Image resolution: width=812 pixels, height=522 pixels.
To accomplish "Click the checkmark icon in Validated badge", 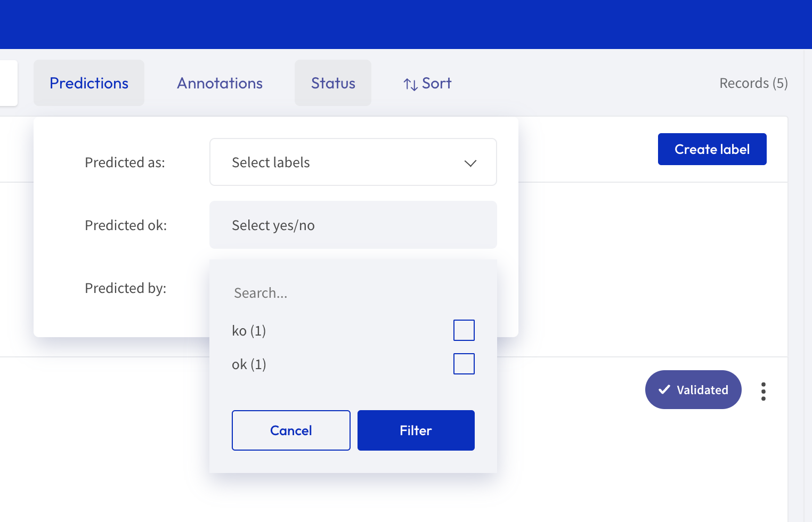I will (664, 389).
